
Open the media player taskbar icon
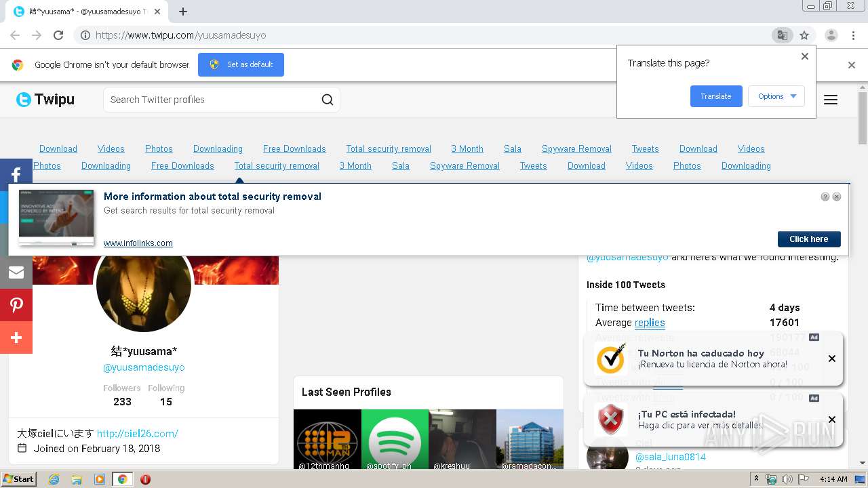(100, 479)
